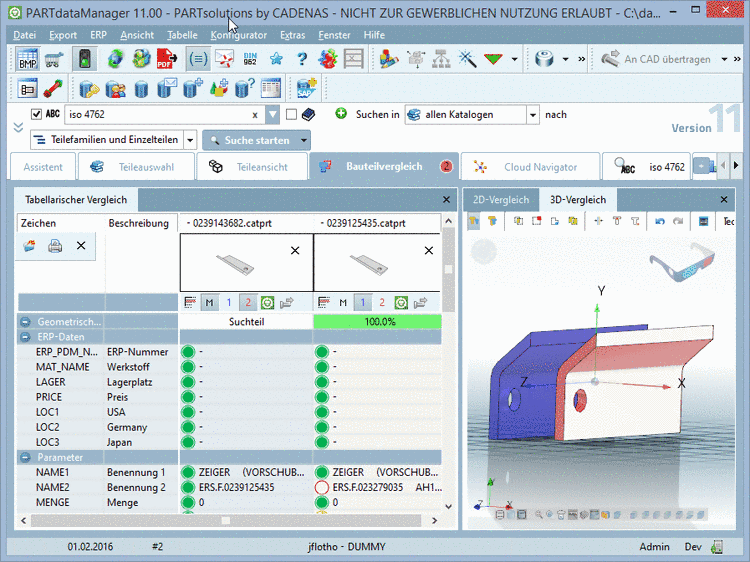Open the Extras menu
Viewport: 750px width, 562px height.
click(x=292, y=35)
